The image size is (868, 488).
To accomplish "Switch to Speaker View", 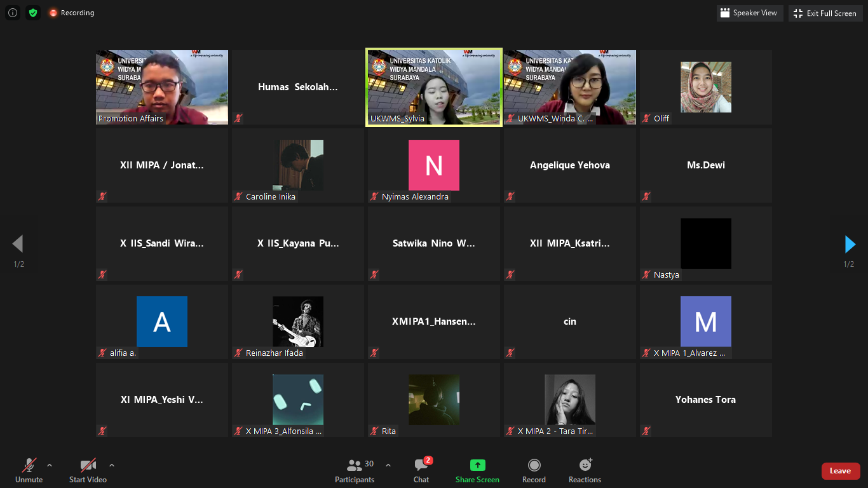I will pos(749,13).
